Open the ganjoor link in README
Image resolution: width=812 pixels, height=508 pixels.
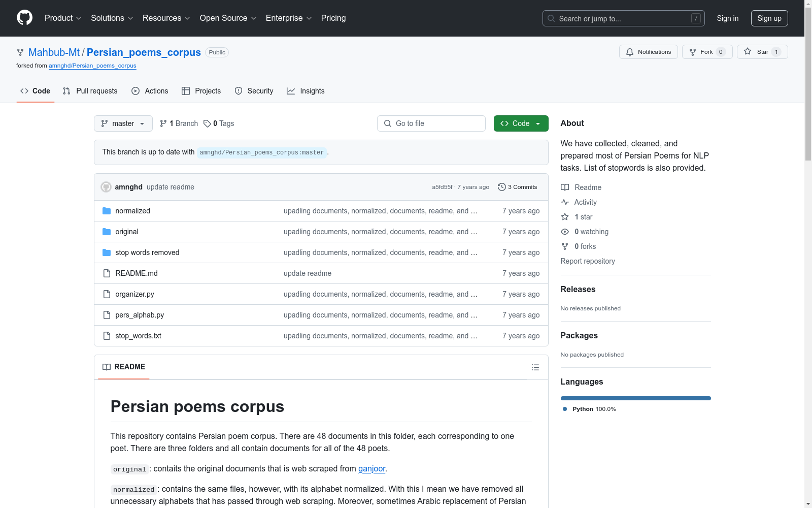pos(372,468)
